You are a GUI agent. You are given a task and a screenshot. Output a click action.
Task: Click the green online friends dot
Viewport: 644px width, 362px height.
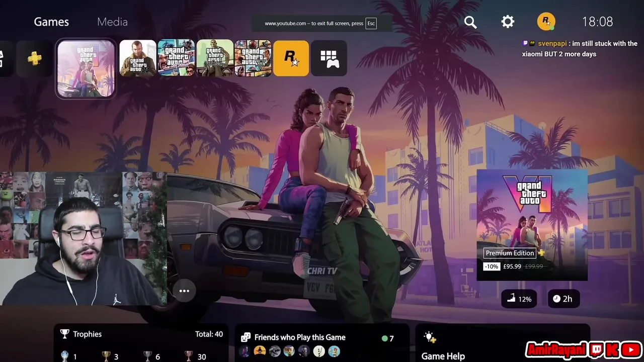[384, 338]
